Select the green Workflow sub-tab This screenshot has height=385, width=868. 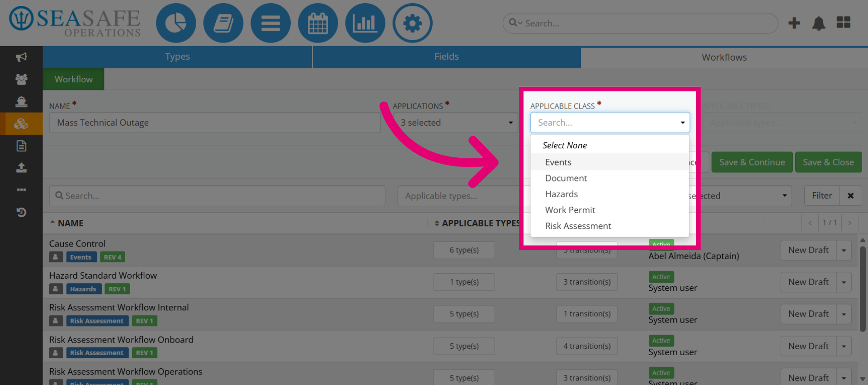click(74, 79)
